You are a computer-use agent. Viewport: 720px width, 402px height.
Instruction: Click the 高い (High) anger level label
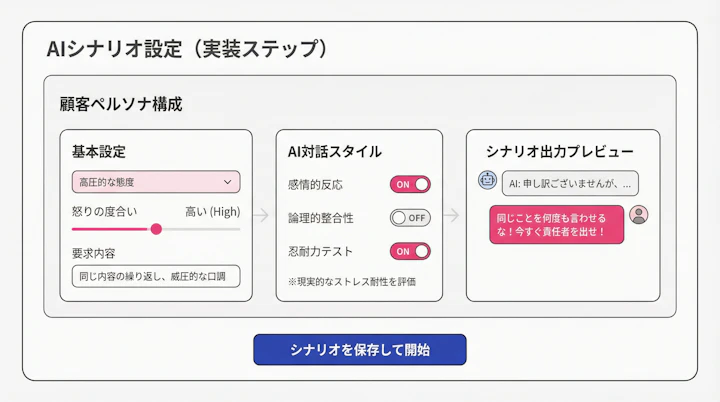212,211
